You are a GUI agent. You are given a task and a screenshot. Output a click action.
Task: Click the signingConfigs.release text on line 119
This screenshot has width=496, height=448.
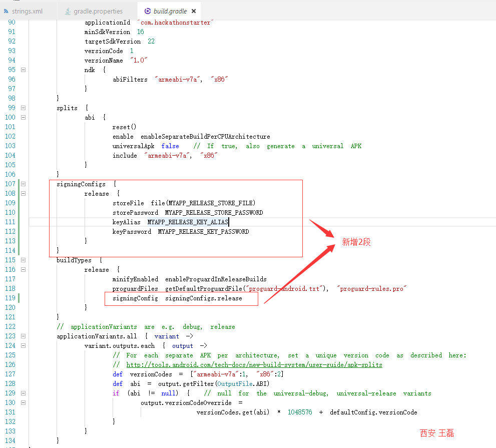point(203,298)
